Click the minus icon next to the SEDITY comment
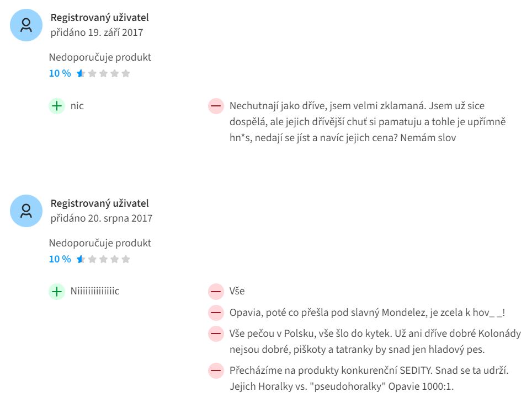This screenshot has width=532, height=403. [x=216, y=370]
